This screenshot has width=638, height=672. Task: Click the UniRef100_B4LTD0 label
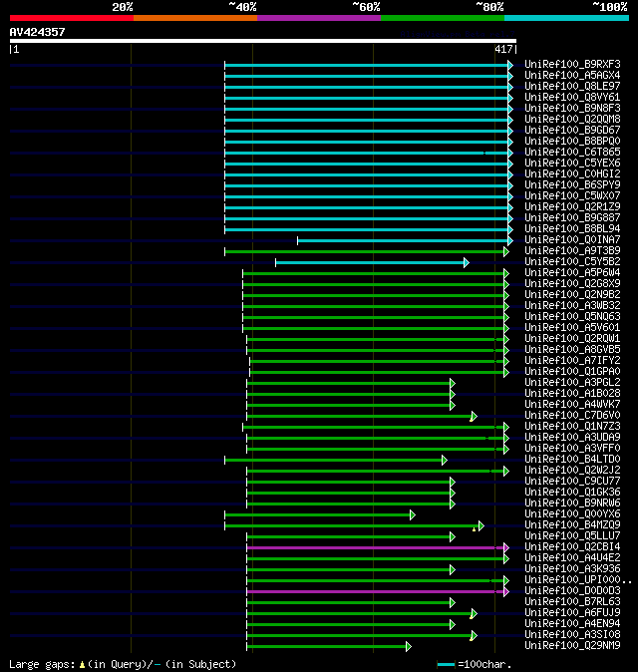click(x=572, y=459)
